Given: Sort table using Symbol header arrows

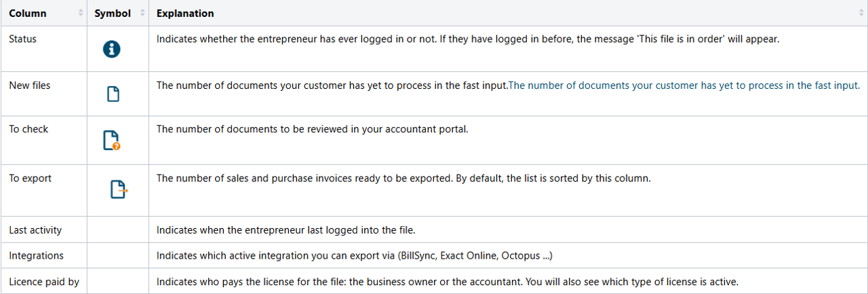Looking at the screenshot, I should coord(142,14).
